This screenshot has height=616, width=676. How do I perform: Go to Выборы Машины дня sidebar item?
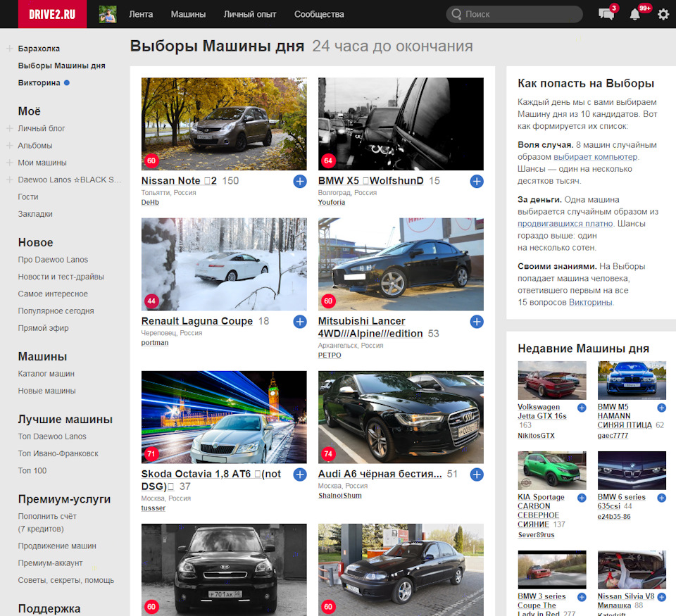point(62,65)
